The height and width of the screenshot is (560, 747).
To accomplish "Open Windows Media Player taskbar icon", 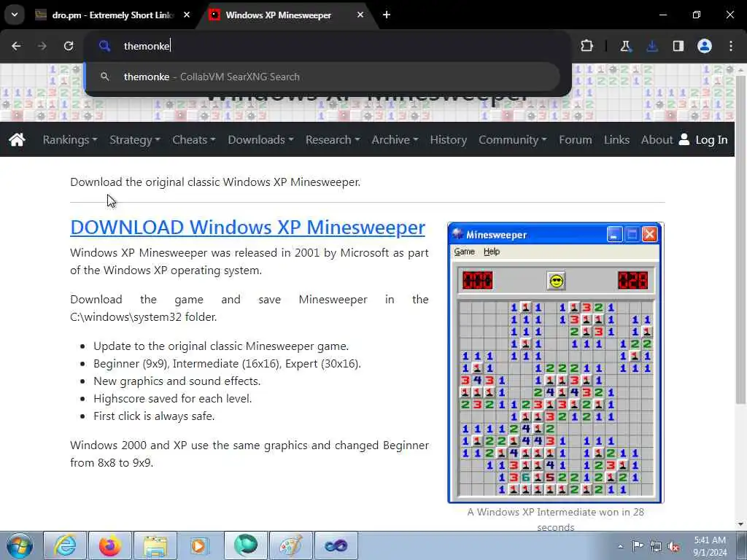I will (x=200, y=545).
